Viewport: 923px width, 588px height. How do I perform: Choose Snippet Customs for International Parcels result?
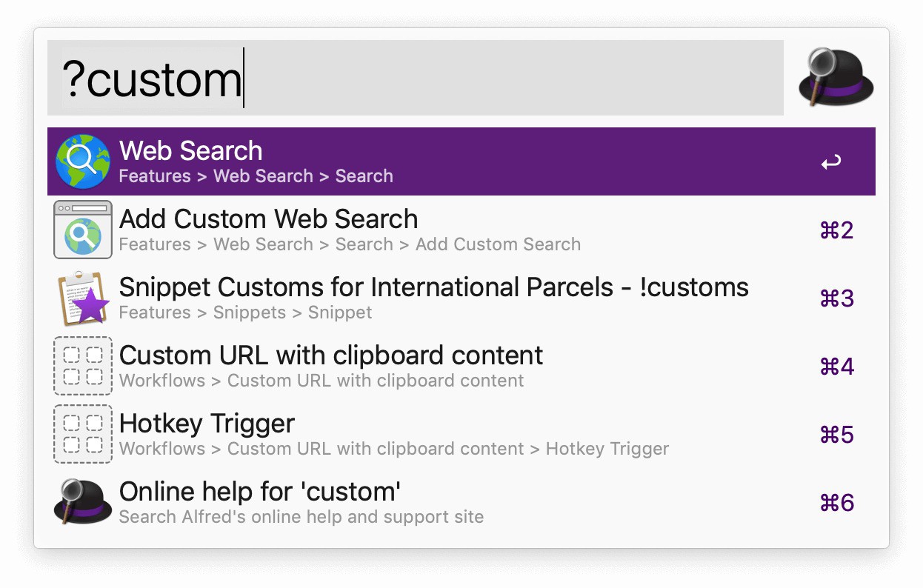coord(433,287)
